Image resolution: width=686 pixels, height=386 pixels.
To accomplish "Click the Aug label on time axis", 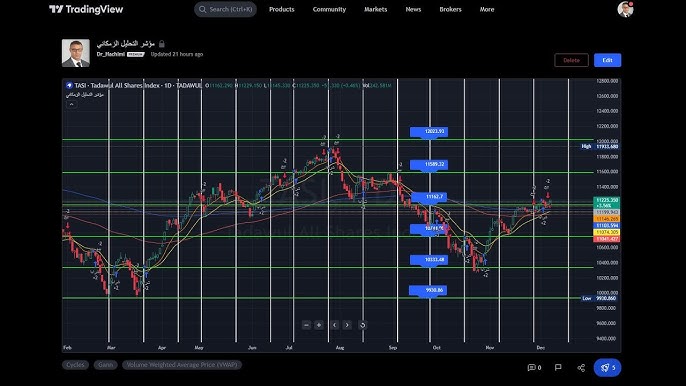I will 340,348.
